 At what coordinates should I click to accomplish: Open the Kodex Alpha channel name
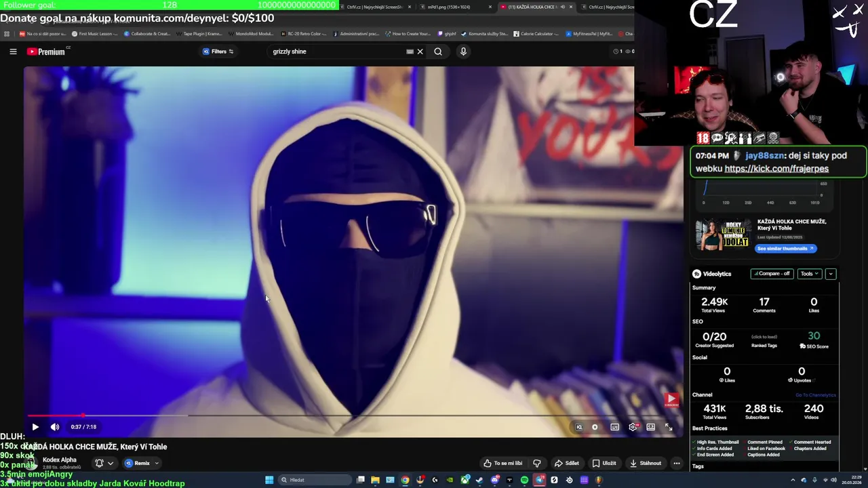[x=59, y=460]
